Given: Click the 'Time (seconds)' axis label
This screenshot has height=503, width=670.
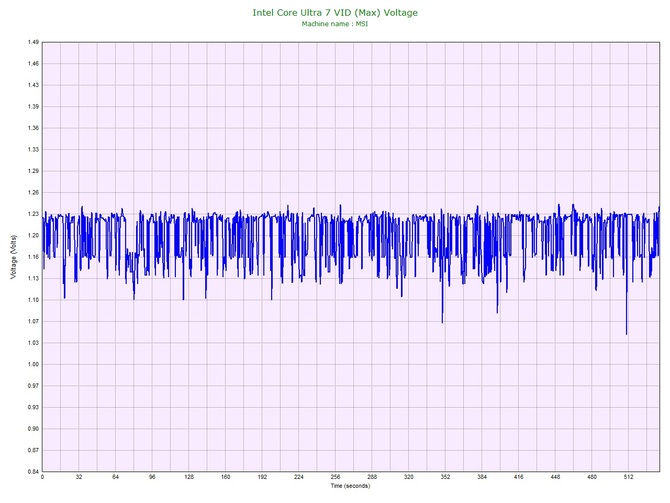Looking at the screenshot, I should (x=350, y=486).
